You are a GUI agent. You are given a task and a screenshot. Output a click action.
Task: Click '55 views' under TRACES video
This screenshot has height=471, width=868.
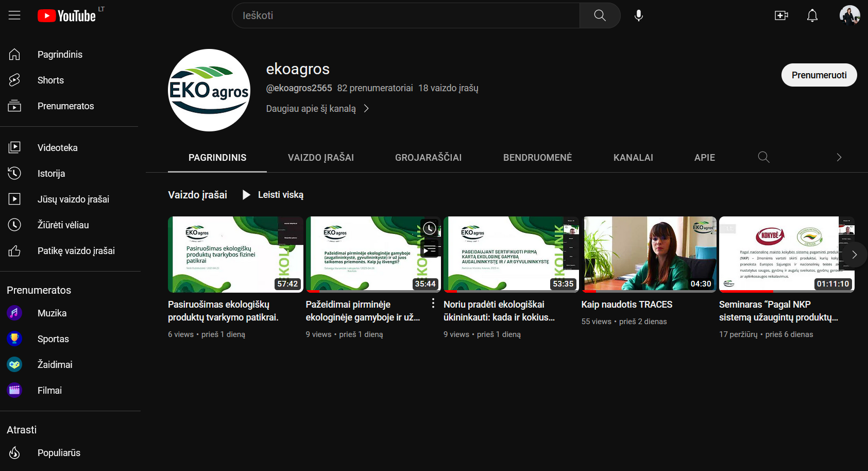coord(597,322)
